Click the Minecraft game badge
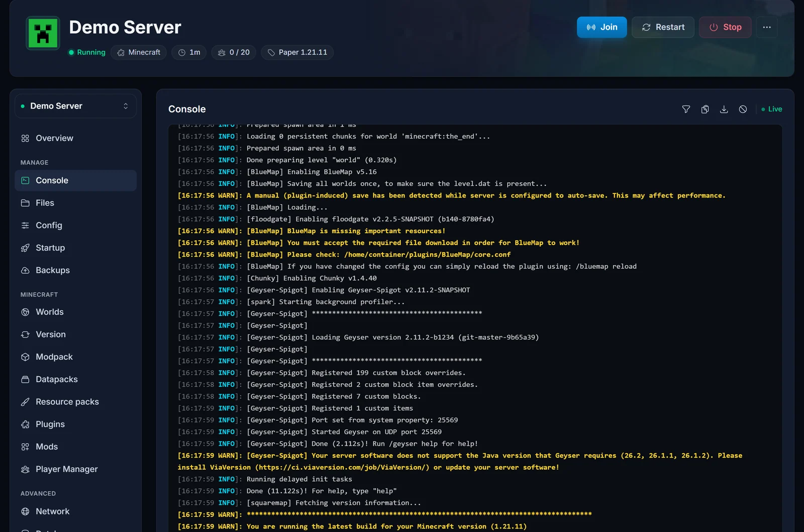This screenshot has height=532, width=804. (x=139, y=52)
